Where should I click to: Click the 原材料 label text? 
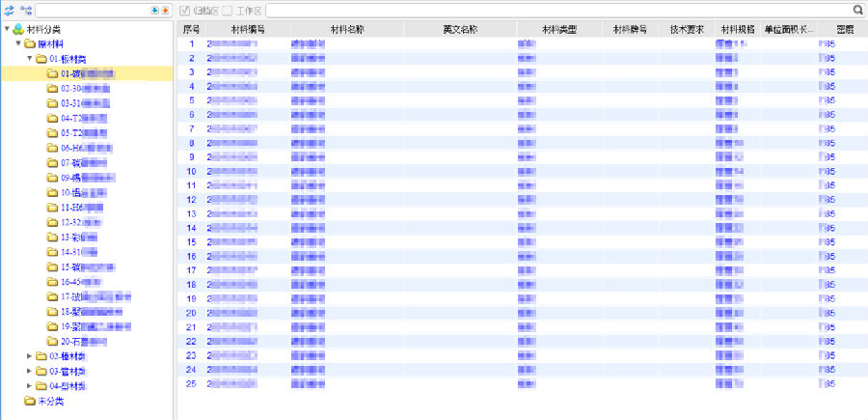tap(50, 43)
